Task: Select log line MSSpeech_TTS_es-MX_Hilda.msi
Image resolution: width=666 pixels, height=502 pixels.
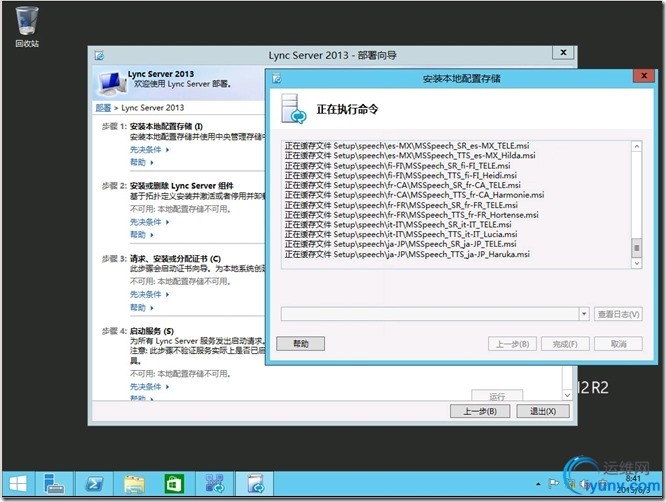Action: tap(410, 155)
